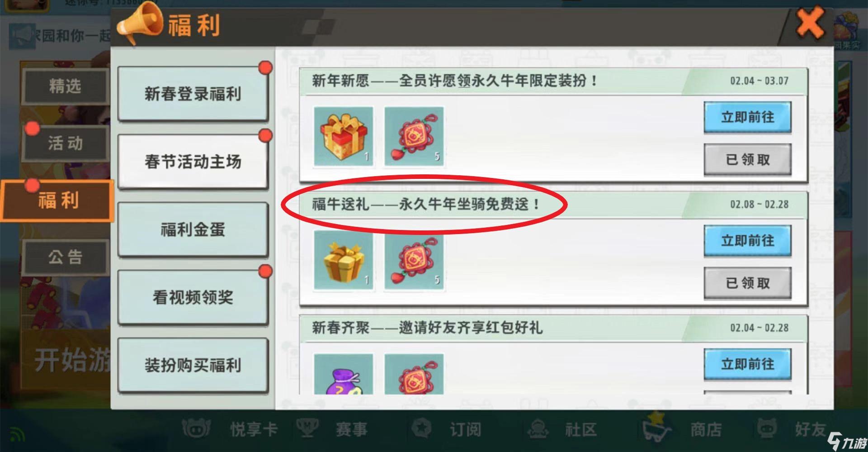Screen dimensions: 868x452
Task: Select the 新春登录福利 tab
Action: pos(193,94)
